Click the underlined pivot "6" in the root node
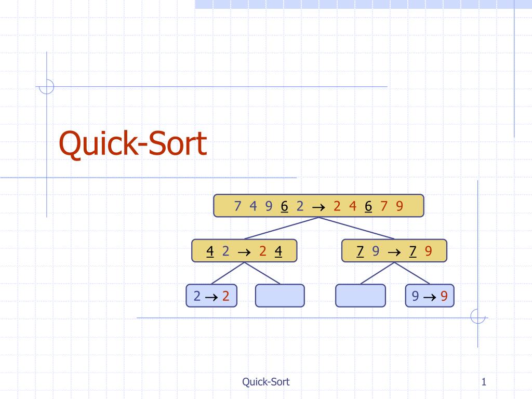Screen dimensions: 532x399 284,206
